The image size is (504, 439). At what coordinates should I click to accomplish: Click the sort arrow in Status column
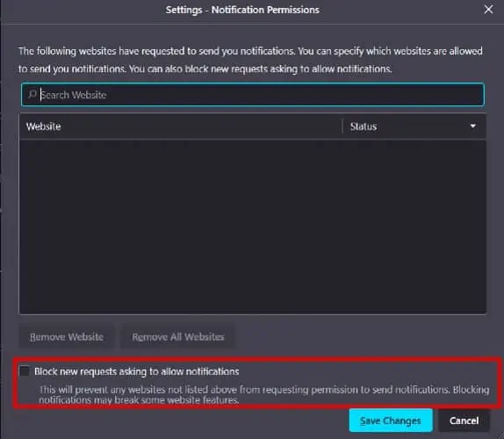click(x=472, y=126)
